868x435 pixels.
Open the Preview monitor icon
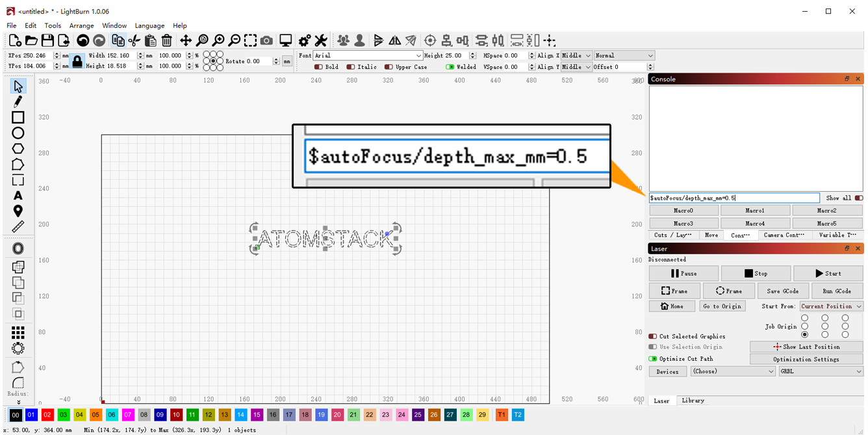point(285,40)
